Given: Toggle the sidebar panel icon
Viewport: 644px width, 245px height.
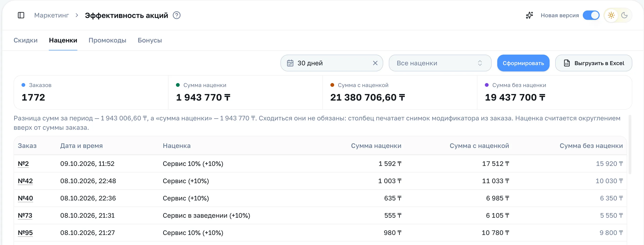Looking at the screenshot, I should tap(21, 15).
